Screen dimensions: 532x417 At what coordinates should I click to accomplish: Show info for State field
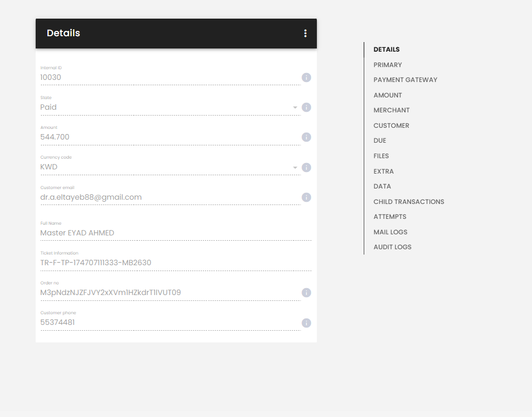point(306,108)
